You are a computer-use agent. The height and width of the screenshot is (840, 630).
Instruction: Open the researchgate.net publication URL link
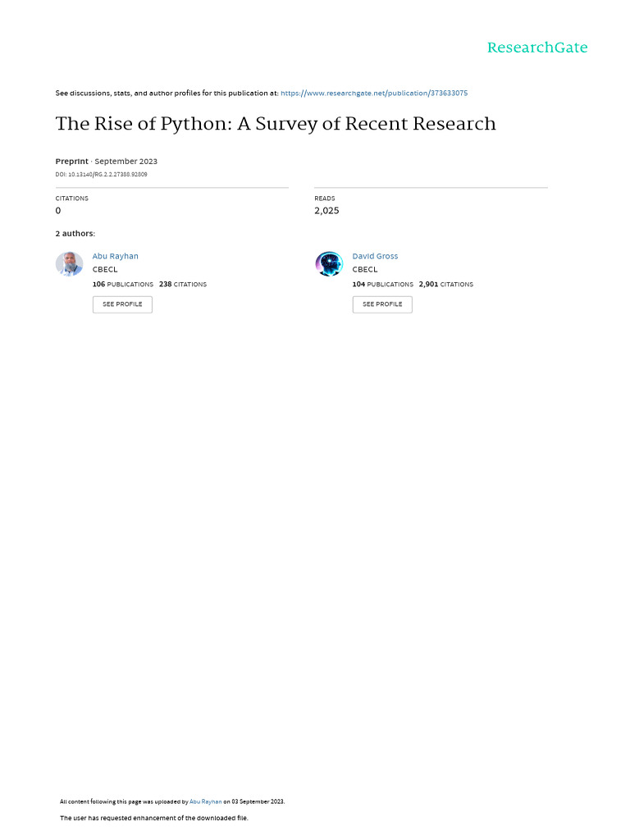tap(374, 94)
